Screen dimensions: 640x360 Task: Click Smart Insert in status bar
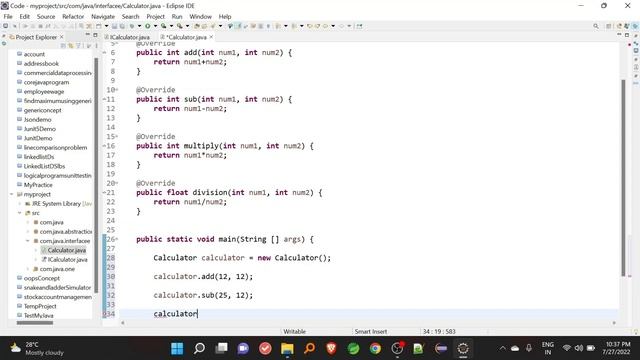[371, 331]
